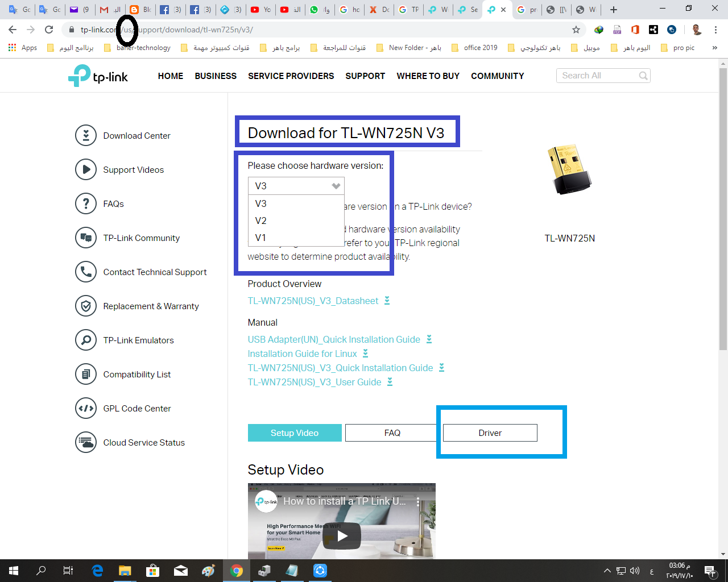Select the Setup Video tab
The width and height of the screenshot is (728, 582).
point(295,433)
